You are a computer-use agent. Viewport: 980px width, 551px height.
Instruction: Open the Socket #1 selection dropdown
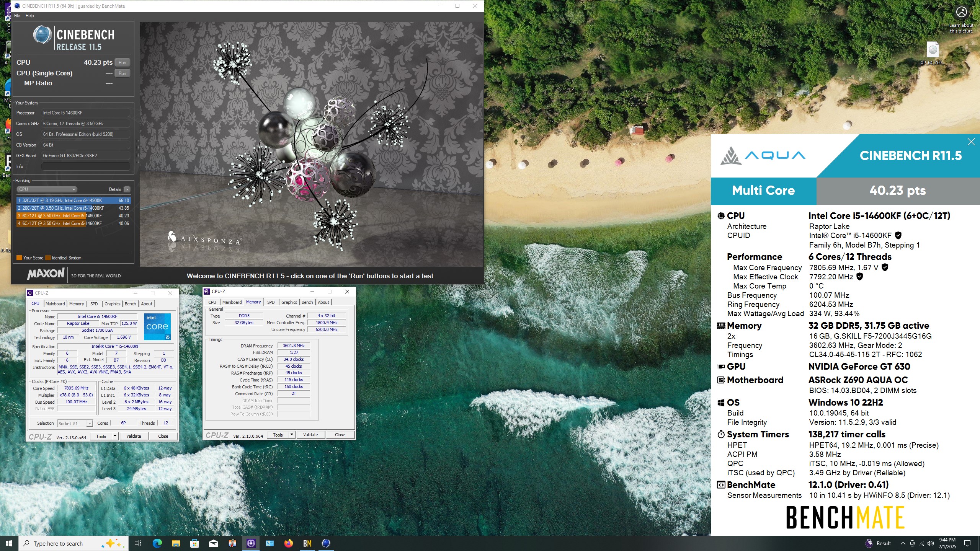click(x=75, y=423)
